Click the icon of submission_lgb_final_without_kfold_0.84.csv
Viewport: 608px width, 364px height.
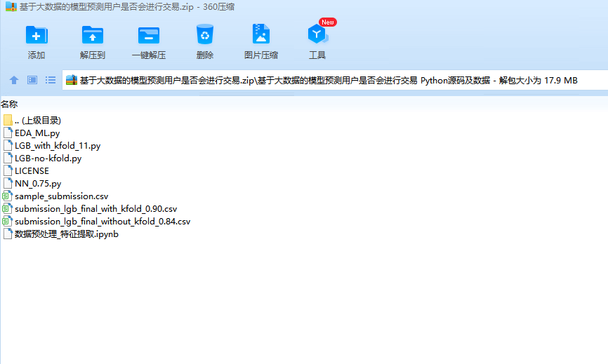[7, 221]
